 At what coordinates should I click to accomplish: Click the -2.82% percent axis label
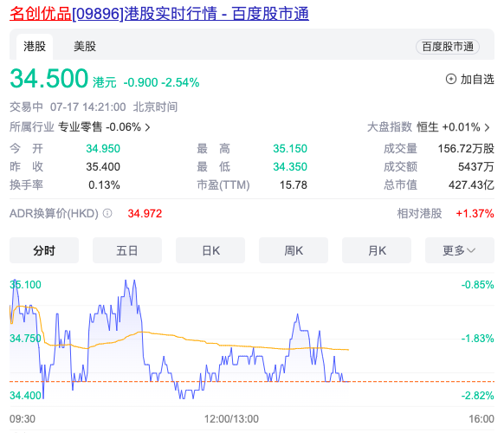(478, 396)
